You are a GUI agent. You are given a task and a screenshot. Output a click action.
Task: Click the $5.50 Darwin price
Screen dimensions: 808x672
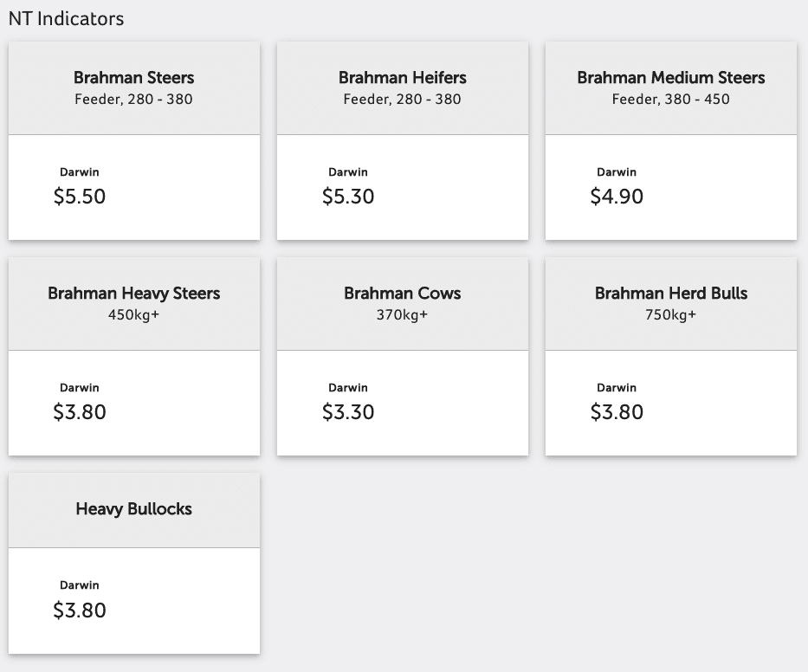pyautogui.click(x=80, y=197)
